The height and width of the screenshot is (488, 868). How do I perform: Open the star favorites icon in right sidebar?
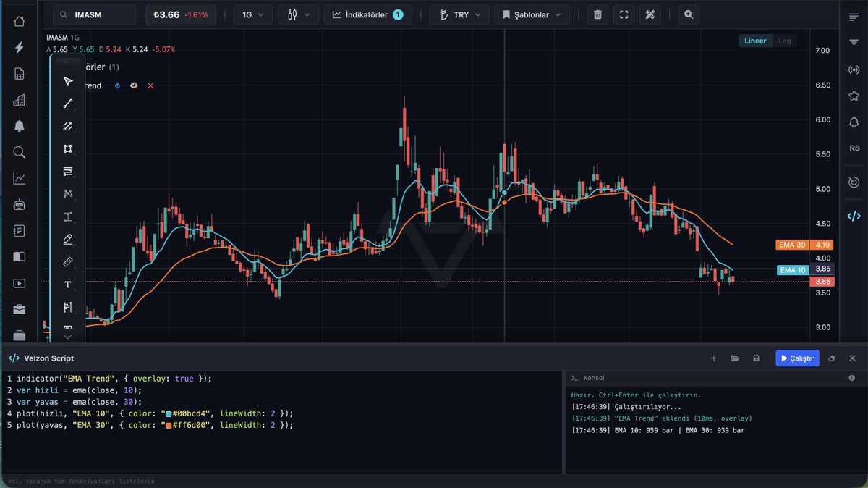pos(854,96)
